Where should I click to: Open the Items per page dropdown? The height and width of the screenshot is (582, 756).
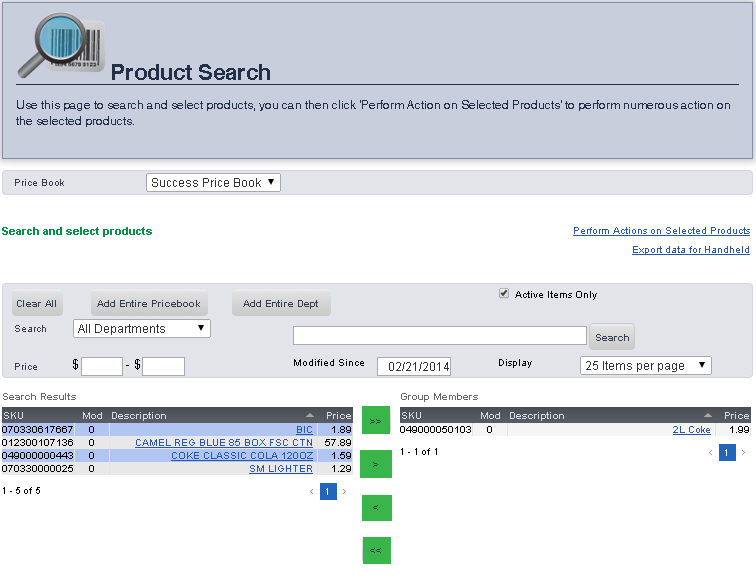coord(645,365)
